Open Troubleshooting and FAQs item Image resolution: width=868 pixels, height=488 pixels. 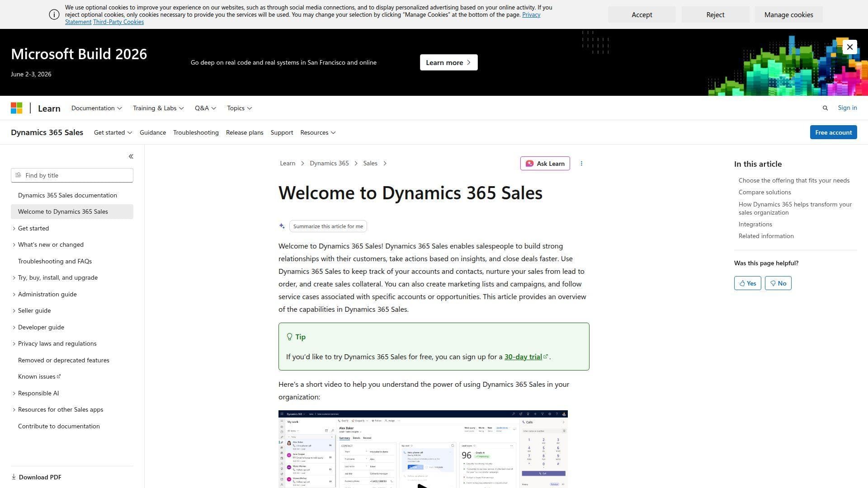[x=72, y=261]
